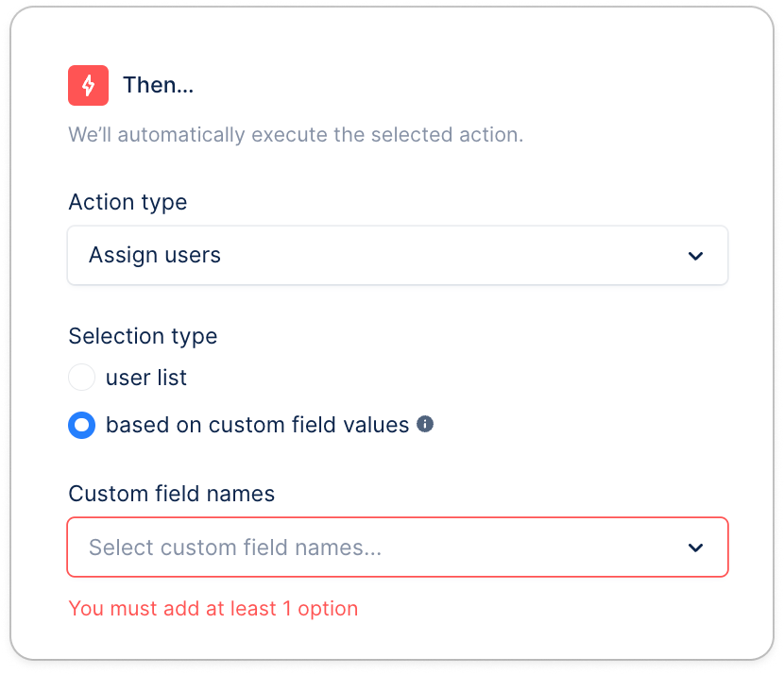The image size is (784, 674).
Task: Click the Assign users selected value
Action: tap(155, 255)
